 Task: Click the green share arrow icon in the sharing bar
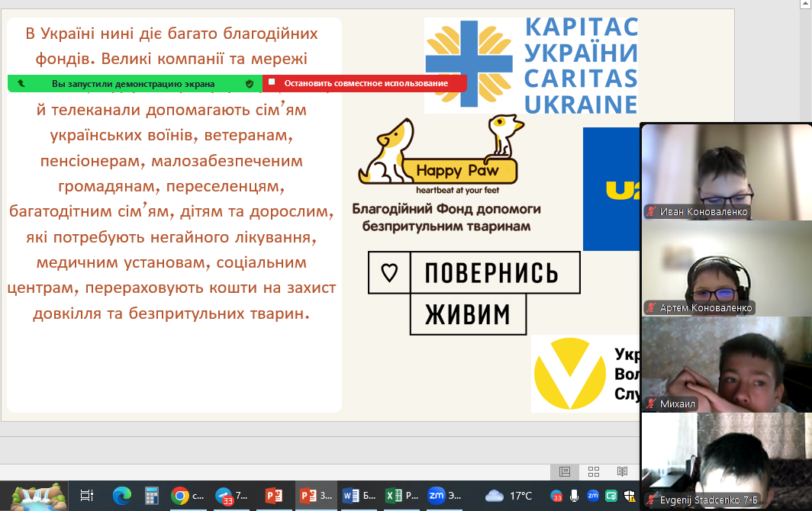coord(21,83)
